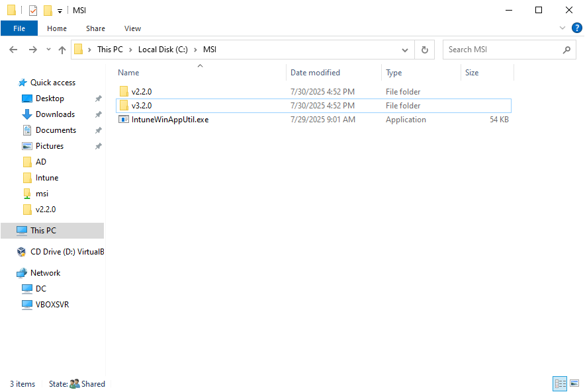Image resolution: width=585 pixels, height=392 pixels.
Task: Refresh the MSI folder view
Action: tap(425, 50)
